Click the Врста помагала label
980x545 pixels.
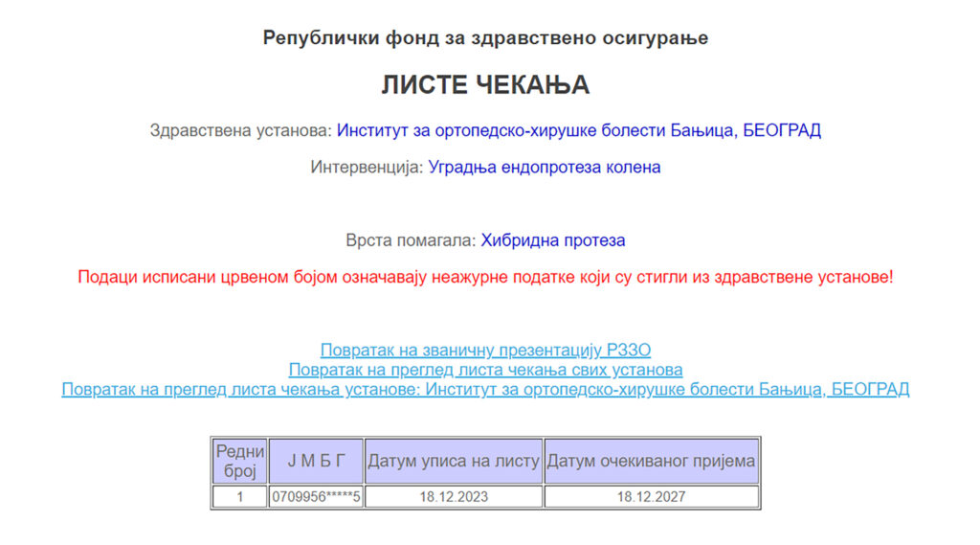point(411,240)
